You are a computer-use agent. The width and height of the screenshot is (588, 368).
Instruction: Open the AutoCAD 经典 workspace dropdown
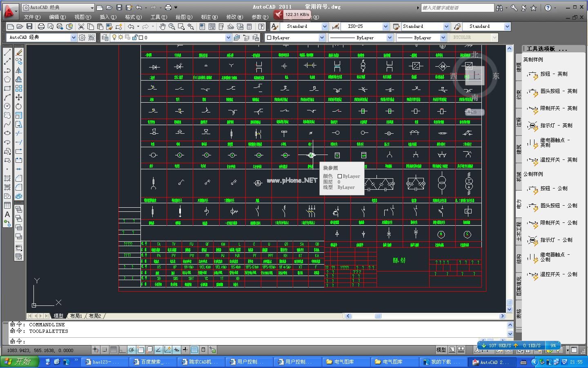(73, 38)
